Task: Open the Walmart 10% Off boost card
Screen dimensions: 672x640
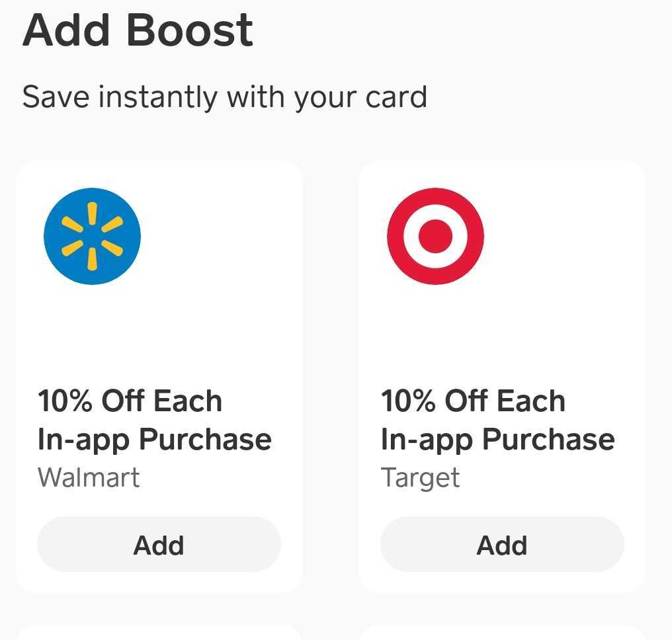Action: click(159, 331)
